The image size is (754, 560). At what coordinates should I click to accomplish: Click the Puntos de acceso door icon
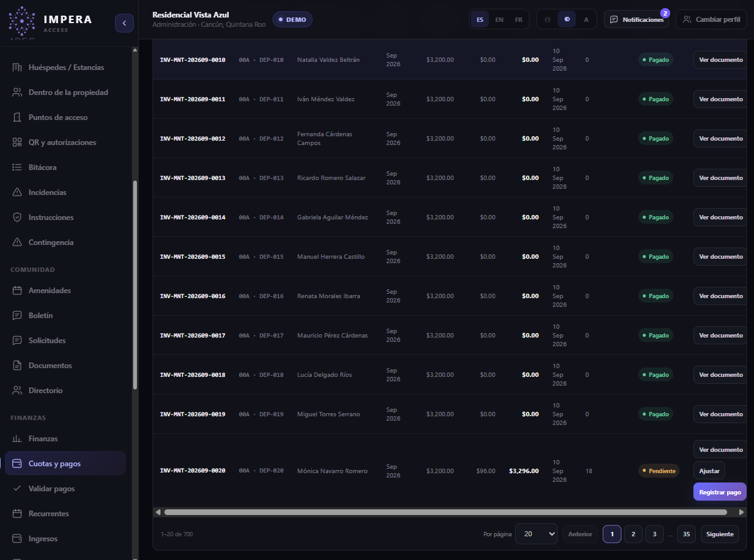pos(17,117)
